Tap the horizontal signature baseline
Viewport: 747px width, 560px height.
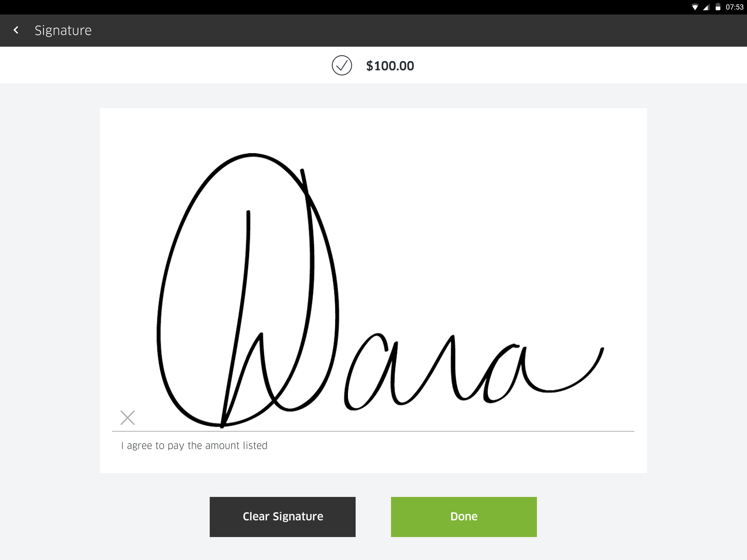373,431
